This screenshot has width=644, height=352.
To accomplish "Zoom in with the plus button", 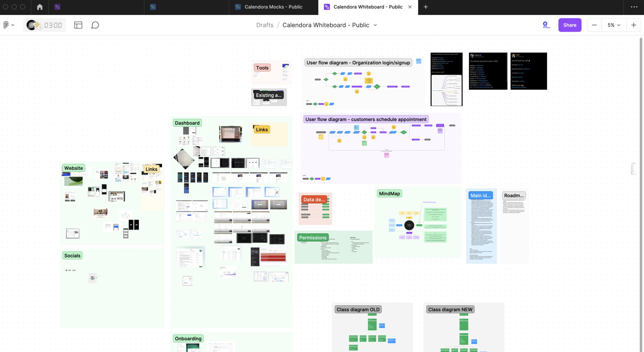I will (634, 25).
